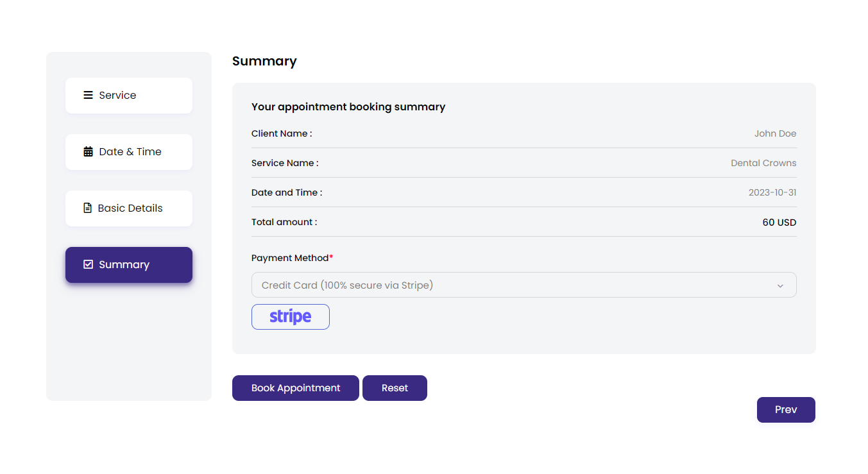Click the 60 USD total amount
Screen dimensions: 868x474
pos(779,223)
